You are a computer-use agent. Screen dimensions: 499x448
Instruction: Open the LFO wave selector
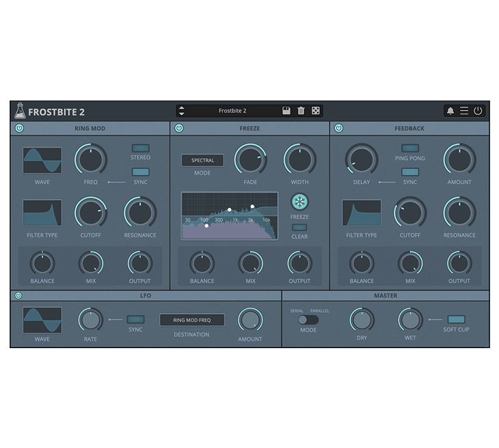click(x=42, y=320)
